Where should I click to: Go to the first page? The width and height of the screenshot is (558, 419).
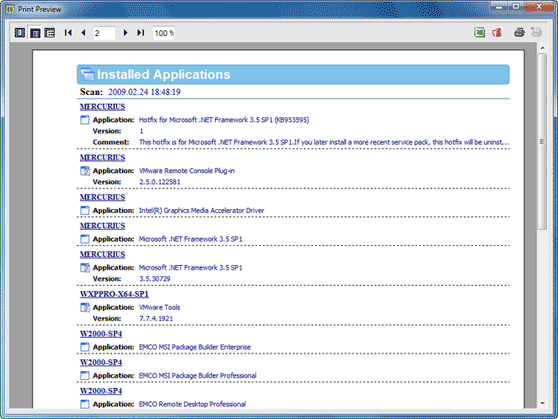(x=68, y=33)
